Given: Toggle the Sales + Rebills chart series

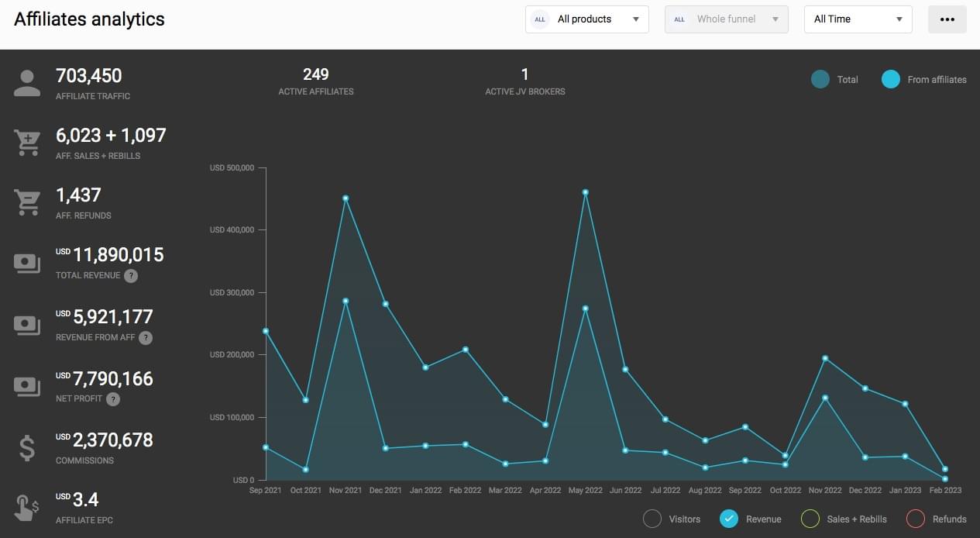Looking at the screenshot, I should (810, 519).
